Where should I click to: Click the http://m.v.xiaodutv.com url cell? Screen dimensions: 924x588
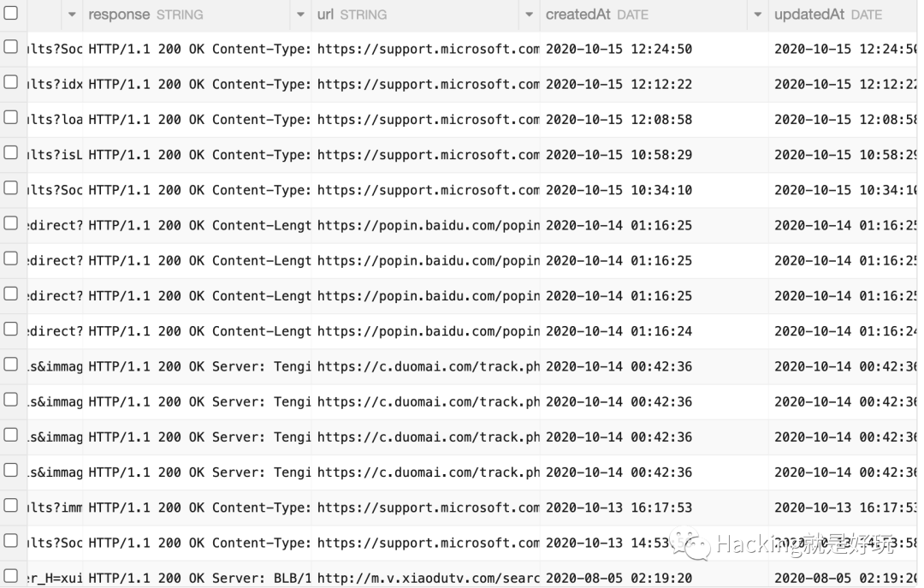(429, 579)
